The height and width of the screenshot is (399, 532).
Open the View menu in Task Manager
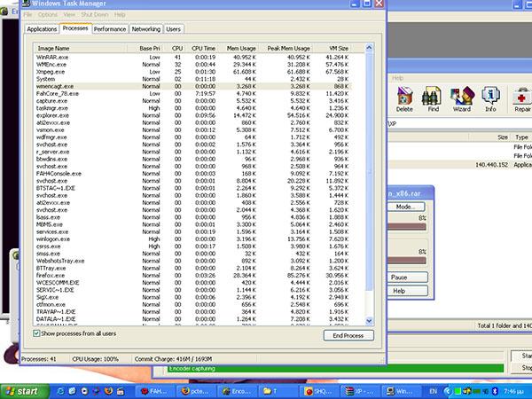[69, 14]
